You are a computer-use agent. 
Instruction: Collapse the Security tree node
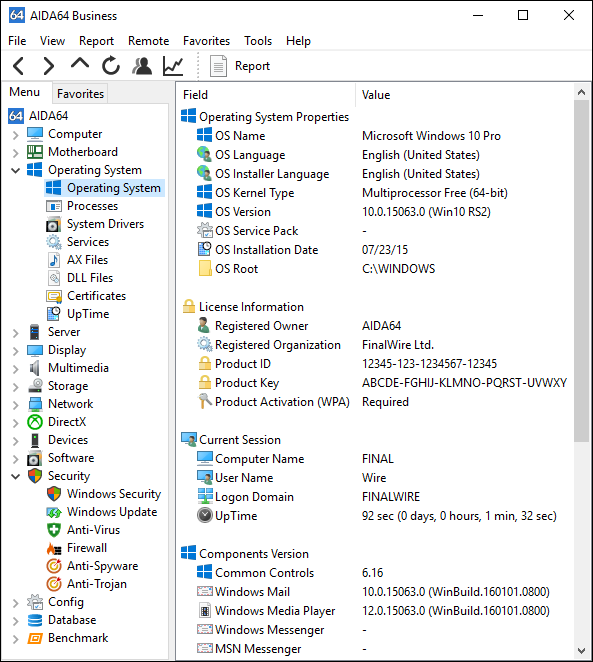16,476
